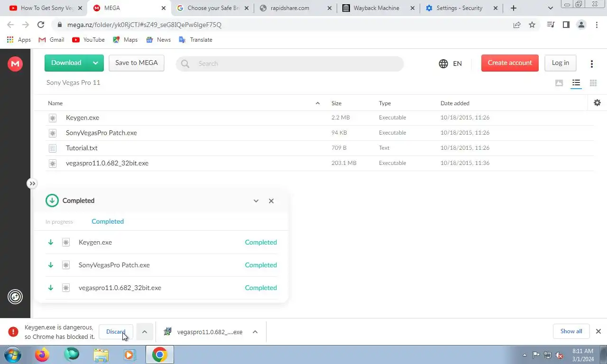
Task: Select SonyVegasPro Patch.exe in file list
Action: [x=320, y=133]
